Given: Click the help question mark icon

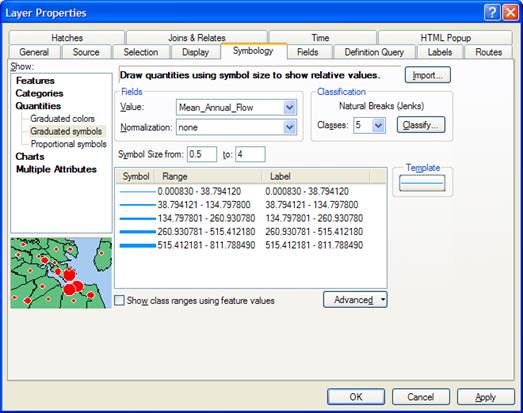Looking at the screenshot, I should pyautogui.click(x=492, y=13).
